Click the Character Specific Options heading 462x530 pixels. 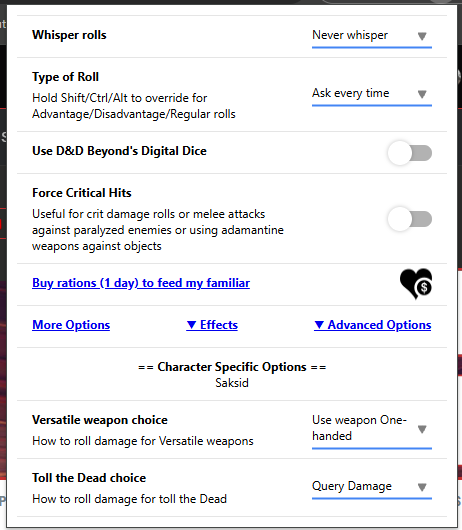[232, 367]
